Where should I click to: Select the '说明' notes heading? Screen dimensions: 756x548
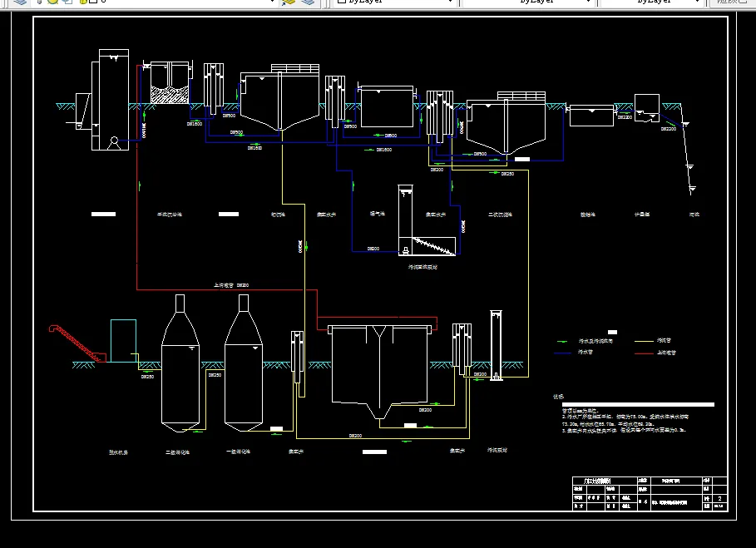[558, 397]
